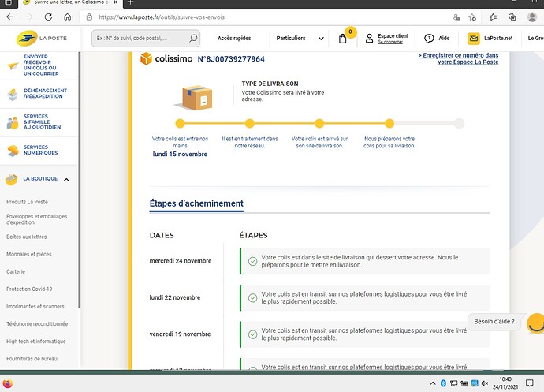The height and width of the screenshot is (392, 544).
Task: Select the Suivre une lettre browser tab
Action: coord(70,3)
